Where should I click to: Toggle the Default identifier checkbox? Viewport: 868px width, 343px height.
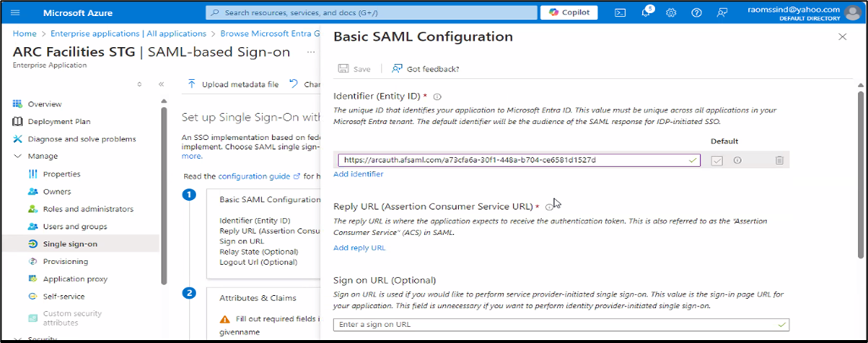[717, 160]
